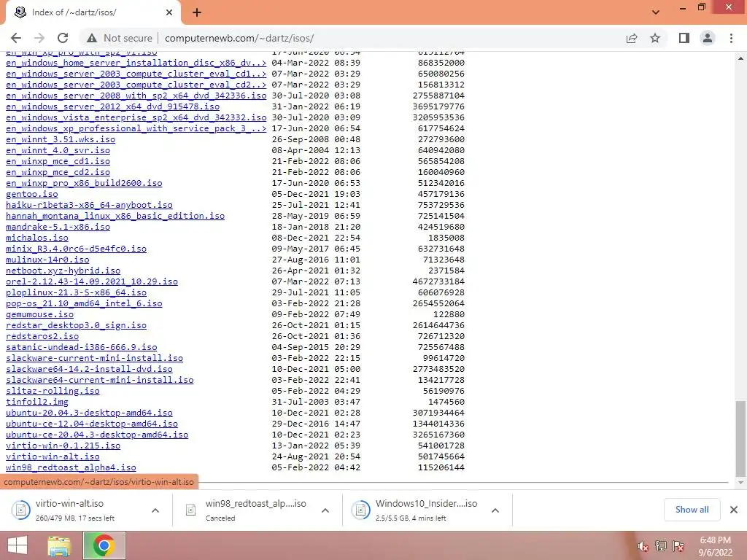Click the scrollbar down arrow
The image size is (747, 560).
pos(740,483)
